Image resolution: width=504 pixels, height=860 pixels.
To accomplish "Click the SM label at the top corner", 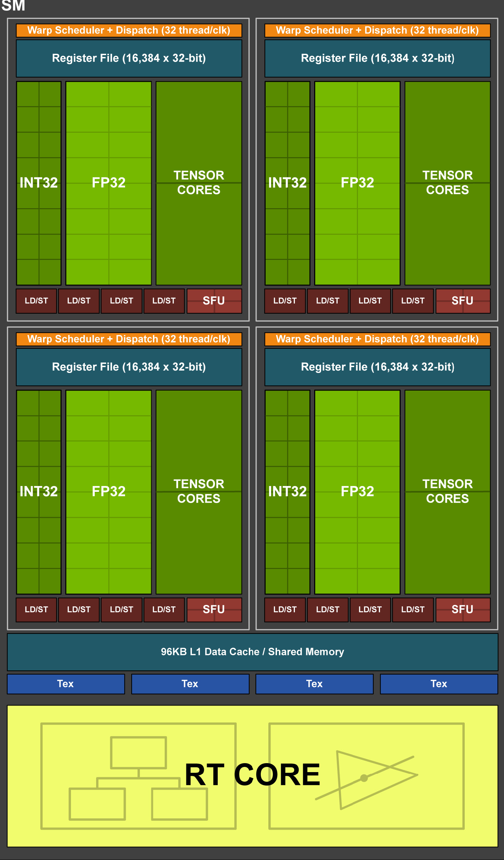I will (13, 6).
